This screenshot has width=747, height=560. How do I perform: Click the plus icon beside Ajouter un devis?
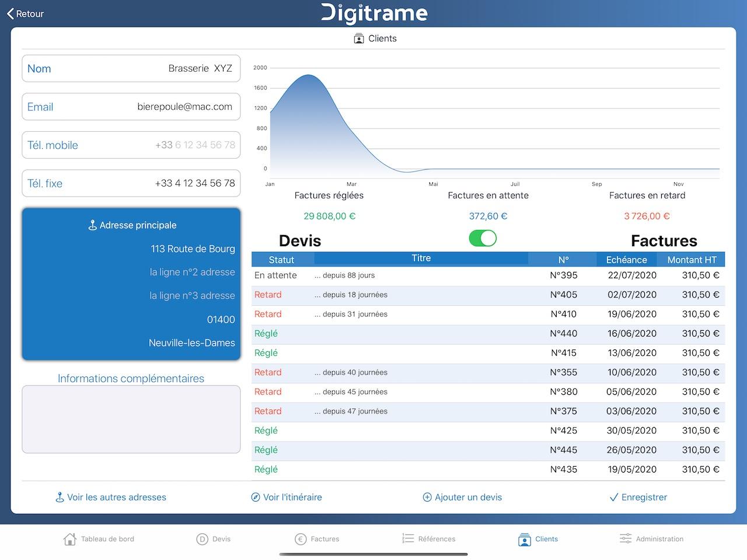tap(427, 498)
